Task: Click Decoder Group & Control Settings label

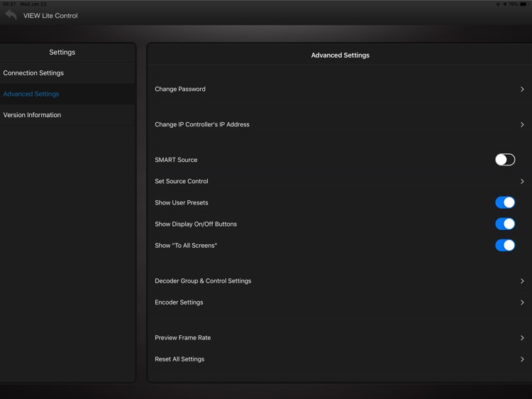Action: 203,281
